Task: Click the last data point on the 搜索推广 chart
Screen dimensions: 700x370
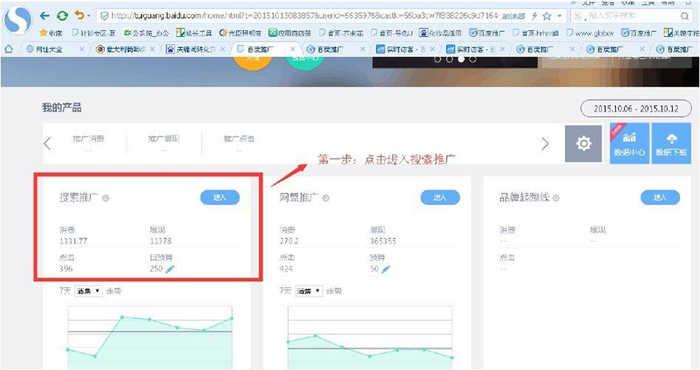Action: pos(232,318)
